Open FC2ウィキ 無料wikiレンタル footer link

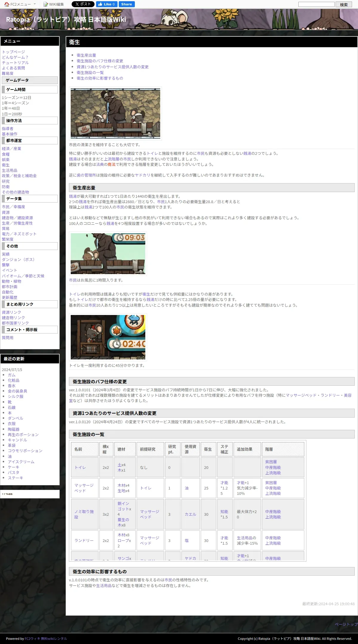click(46, 639)
